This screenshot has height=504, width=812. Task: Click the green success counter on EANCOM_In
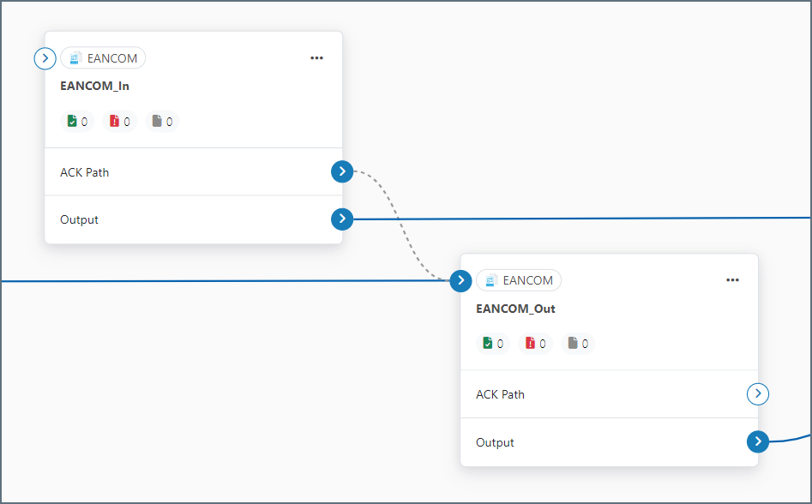tap(76, 122)
